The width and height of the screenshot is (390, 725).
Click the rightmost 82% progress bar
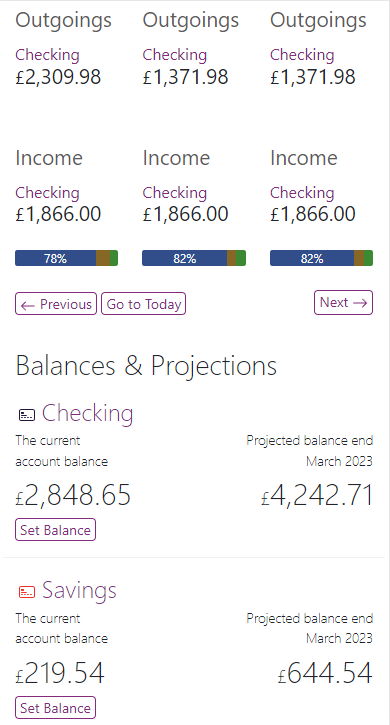pyautogui.click(x=322, y=258)
